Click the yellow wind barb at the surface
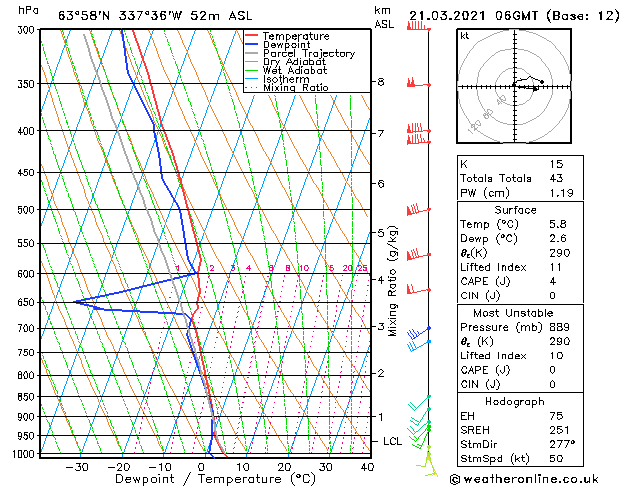The image size is (629, 486). [430, 460]
